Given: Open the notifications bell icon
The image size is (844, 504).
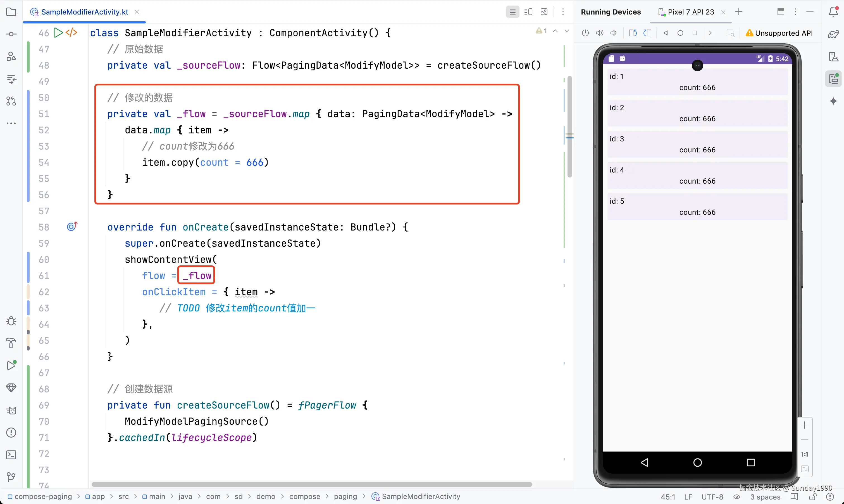Looking at the screenshot, I should (833, 12).
